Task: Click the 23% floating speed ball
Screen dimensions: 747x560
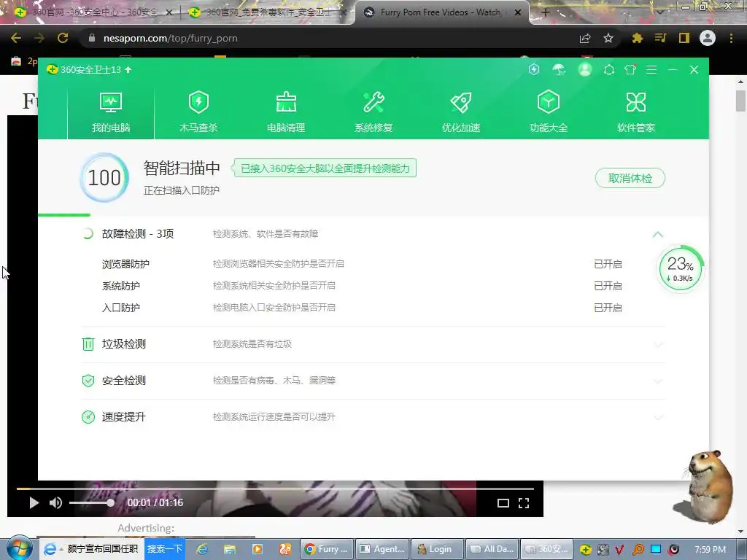Action: point(681,269)
